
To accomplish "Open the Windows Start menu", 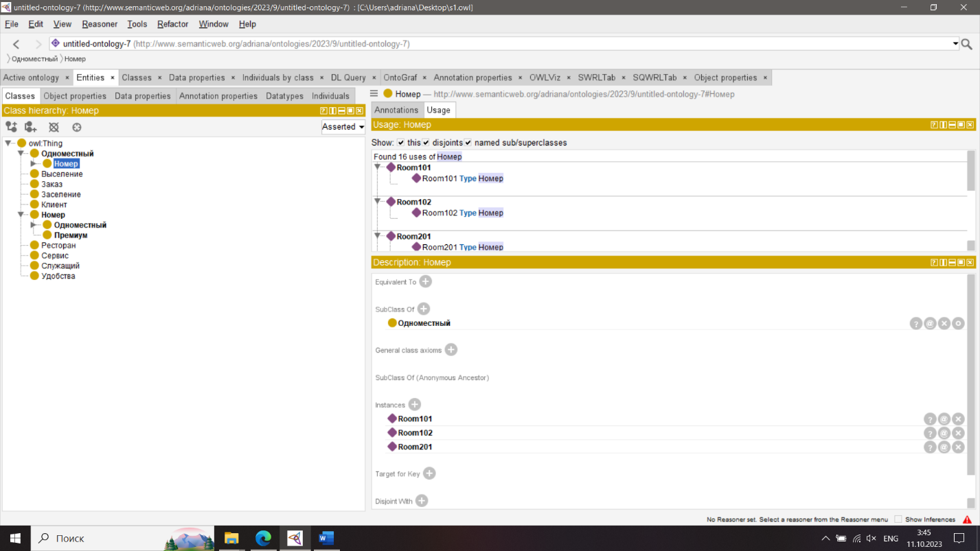I will [x=15, y=539].
